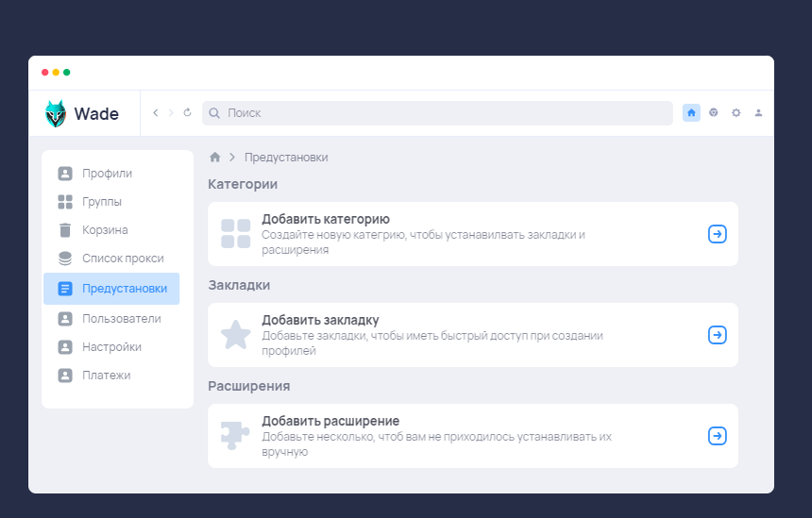This screenshot has width=812, height=518.
Task: Click the breadcrumb chevron separator
Action: pos(232,157)
